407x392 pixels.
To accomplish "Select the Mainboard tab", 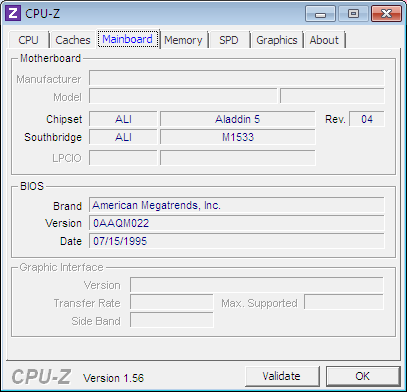I will coord(128,39).
